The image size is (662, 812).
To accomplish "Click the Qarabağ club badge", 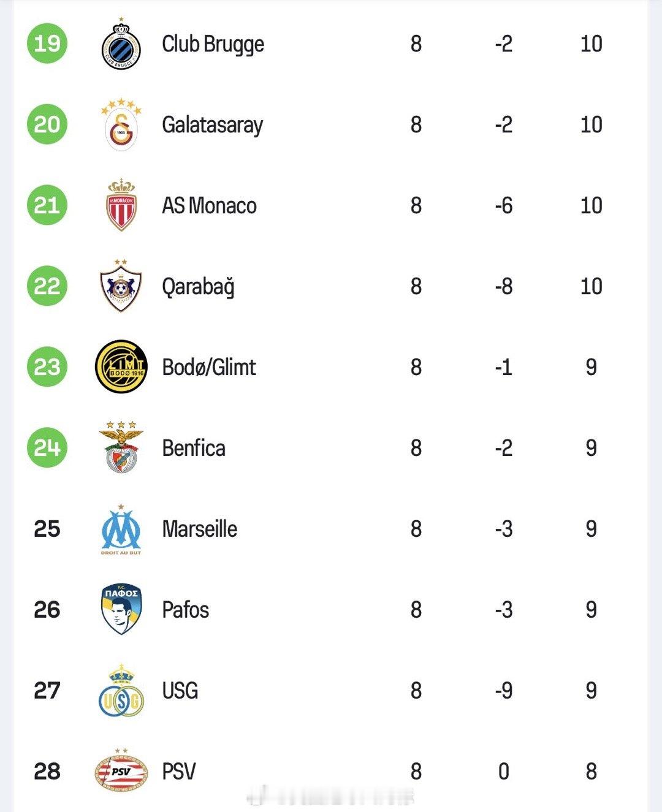I will click(121, 286).
